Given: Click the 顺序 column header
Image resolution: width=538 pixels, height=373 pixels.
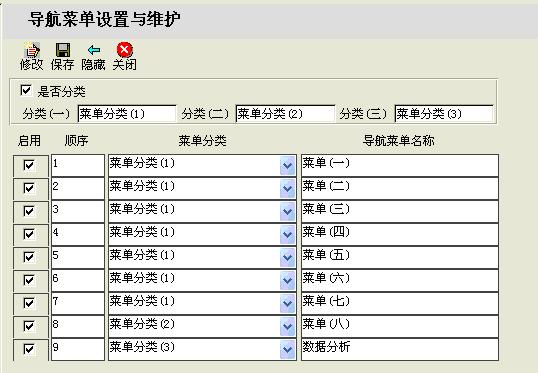Looking at the screenshot, I should 77,141.
